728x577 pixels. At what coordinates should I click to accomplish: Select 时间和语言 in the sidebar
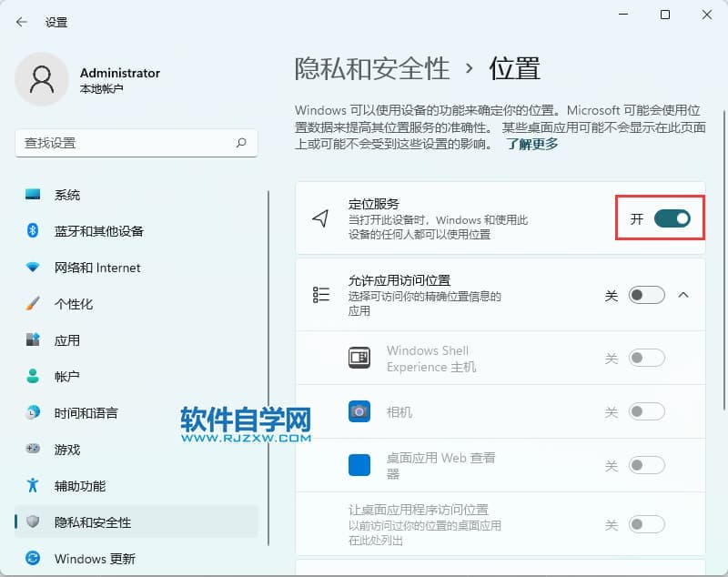86,412
